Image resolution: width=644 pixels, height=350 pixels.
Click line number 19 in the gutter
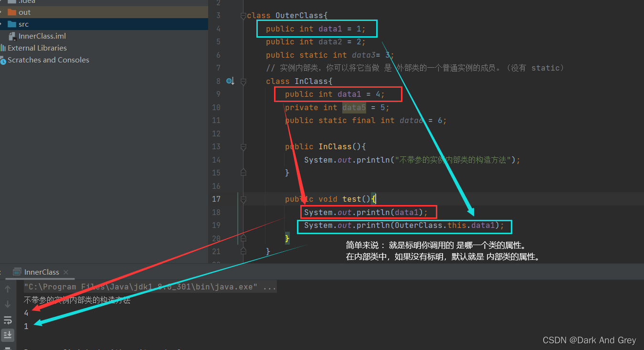[216, 226]
